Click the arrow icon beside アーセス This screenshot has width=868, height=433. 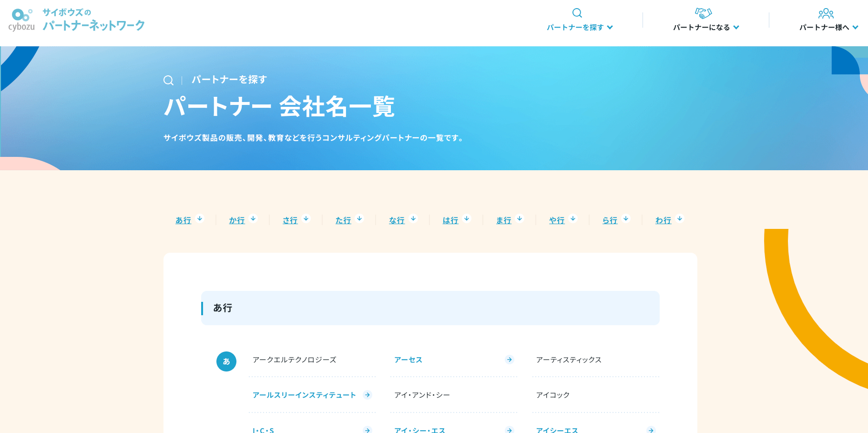pyautogui.click(x=510, y=360)
